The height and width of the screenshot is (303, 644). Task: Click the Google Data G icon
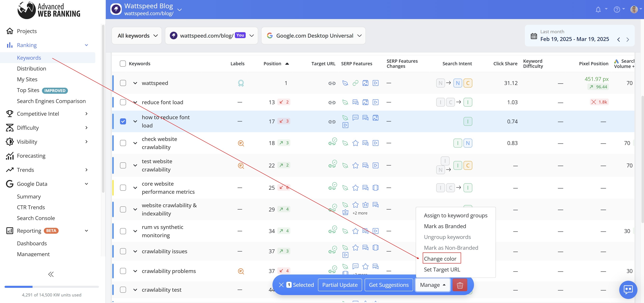(x=10, y=184)
